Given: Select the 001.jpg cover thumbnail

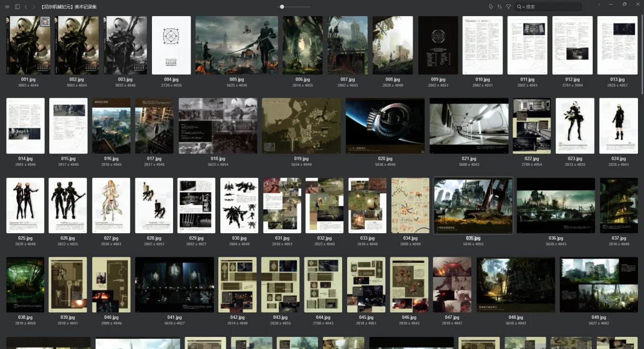Looking at the screenshot, I should pos(28,45).
